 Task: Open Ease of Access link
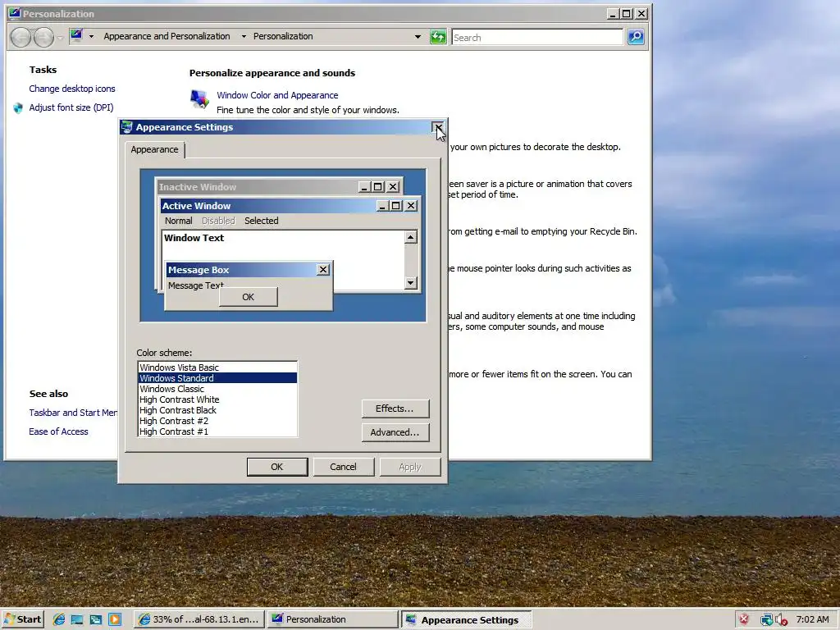click(x=58, y=431)
